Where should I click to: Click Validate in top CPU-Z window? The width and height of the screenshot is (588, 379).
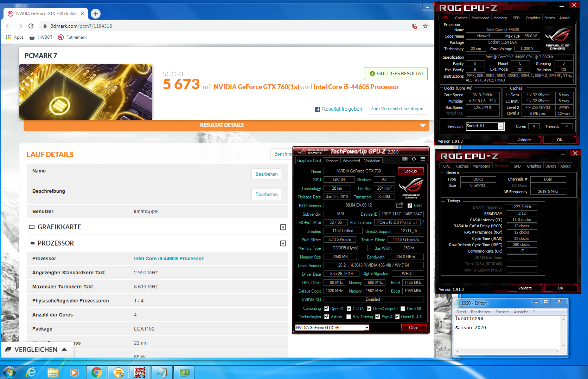pyautogui.click(x=524, y=140)
